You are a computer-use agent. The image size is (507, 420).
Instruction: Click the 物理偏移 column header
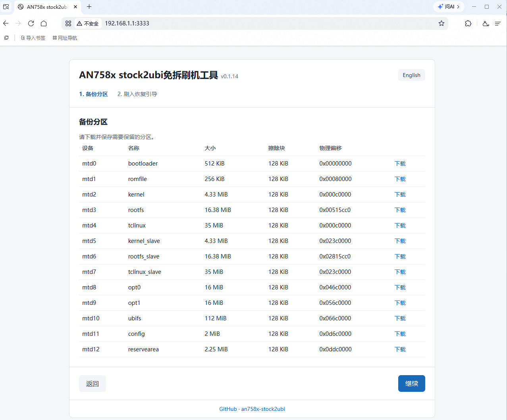pyautogui.click(x=330, y=148)
